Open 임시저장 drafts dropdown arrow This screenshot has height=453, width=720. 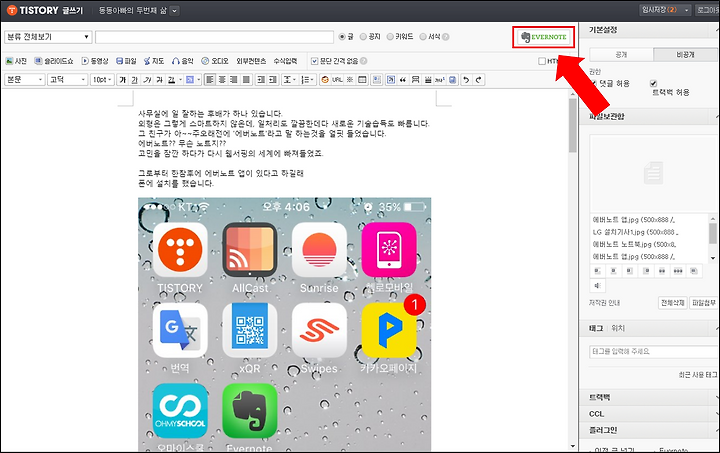pos(686,10)
